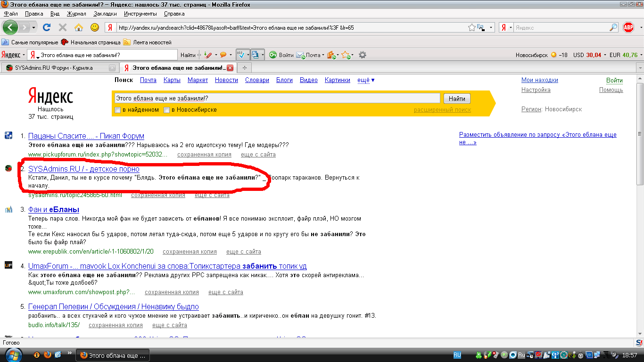Open the list all tabs dropdown arrow
The image size is (644, 362).
point(640,68)
